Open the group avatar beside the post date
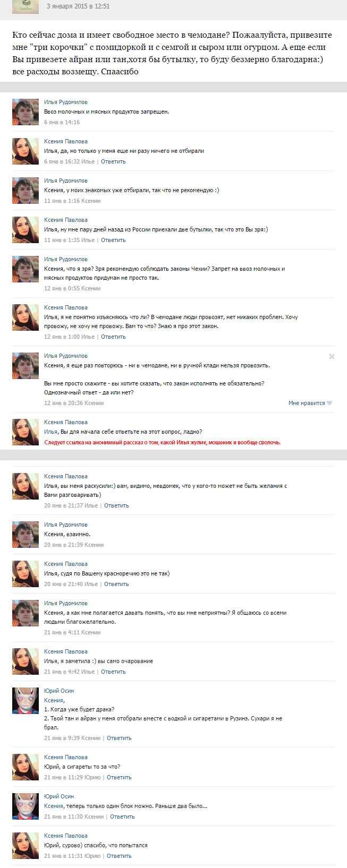The height and width of the screenshot is (868, 347). coord(26,6)
